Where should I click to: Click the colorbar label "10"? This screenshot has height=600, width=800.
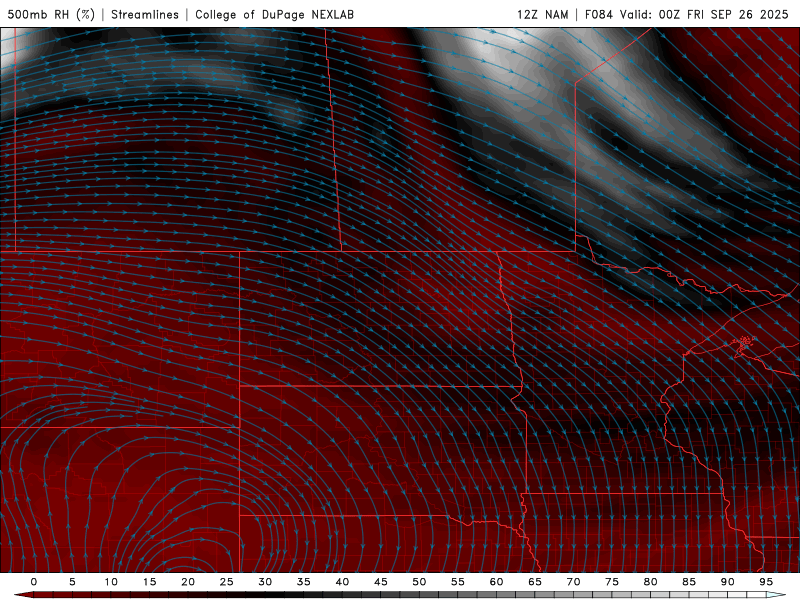(x=111, y=582)
